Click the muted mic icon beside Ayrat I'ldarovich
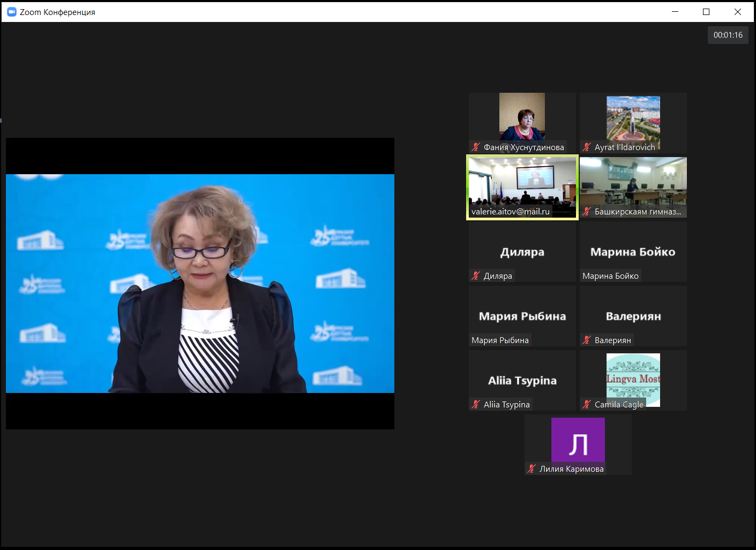756x550 pixels. tap(587, 147)
